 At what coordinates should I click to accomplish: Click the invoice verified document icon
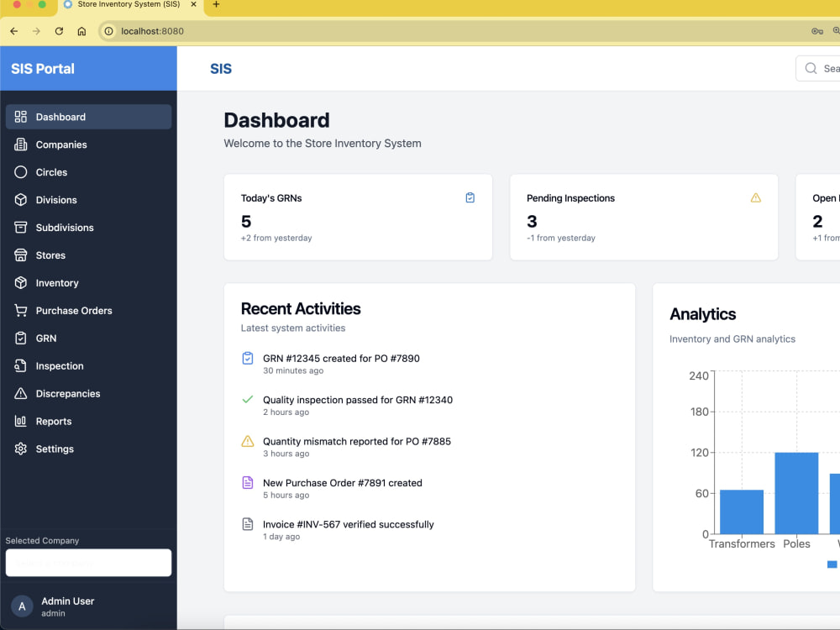click(x=248, y=524)
